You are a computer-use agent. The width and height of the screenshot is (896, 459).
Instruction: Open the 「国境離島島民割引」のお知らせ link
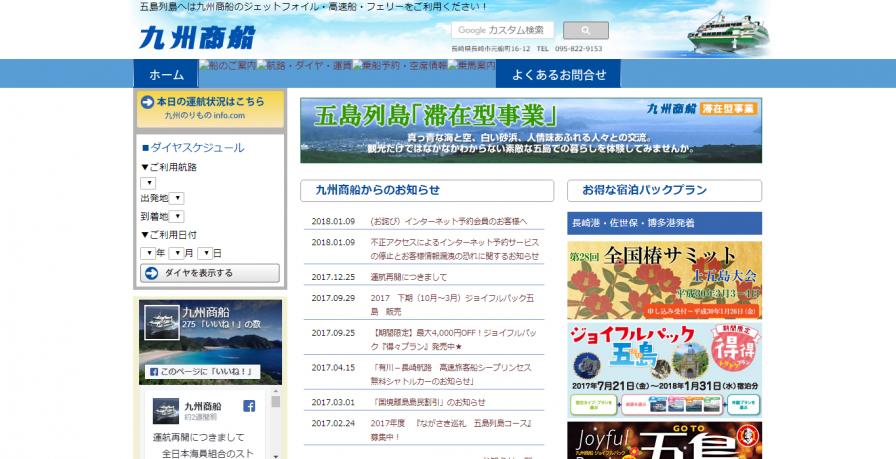428,402
